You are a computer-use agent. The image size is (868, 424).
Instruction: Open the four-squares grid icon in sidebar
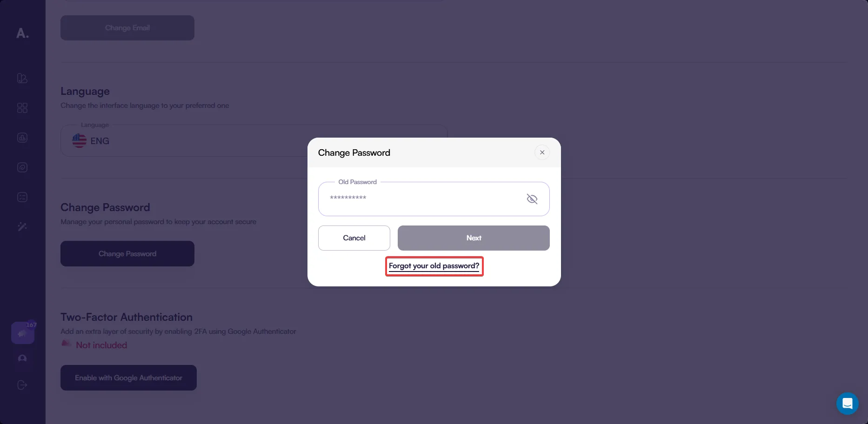pos(22,108)
